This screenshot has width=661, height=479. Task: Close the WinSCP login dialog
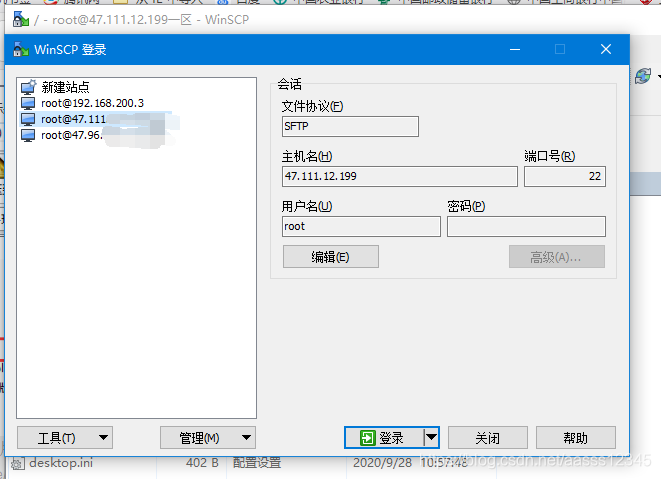(606, 49)
